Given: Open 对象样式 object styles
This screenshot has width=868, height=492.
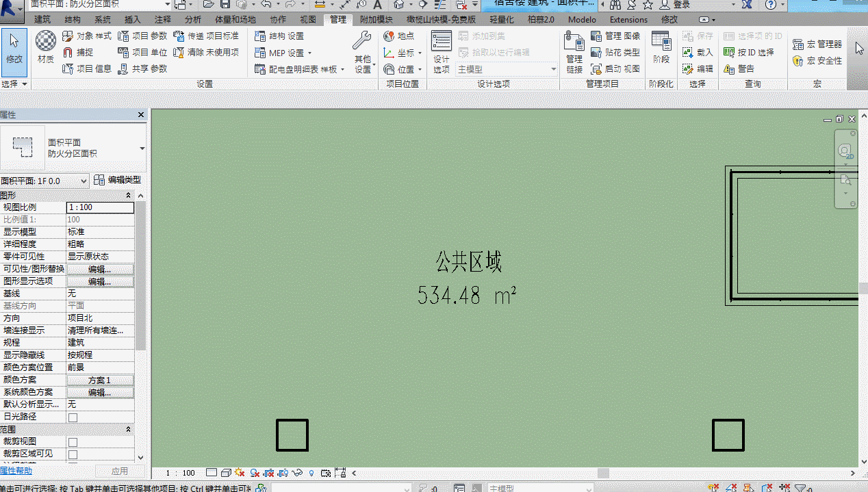Looking at the screenshot, I should tap(87, 36).
